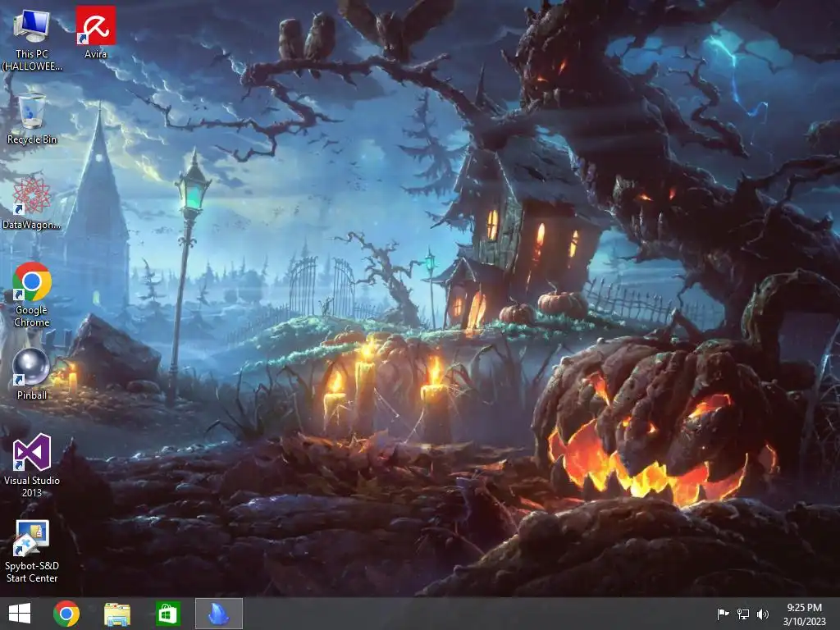The image size is (840, 630).
Task: Click the Recycle Bin label text
Action: (32, 139)
